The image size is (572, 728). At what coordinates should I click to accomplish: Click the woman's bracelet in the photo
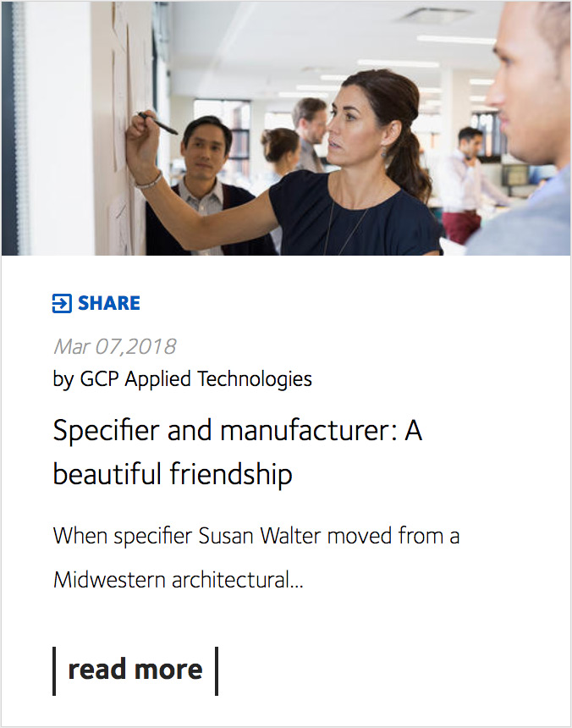click(148, 181)
